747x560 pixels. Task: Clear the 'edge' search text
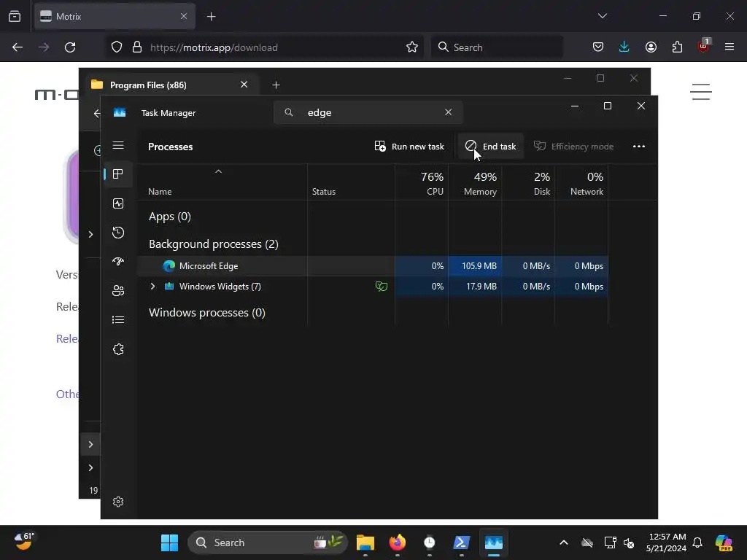coord(449,112)
